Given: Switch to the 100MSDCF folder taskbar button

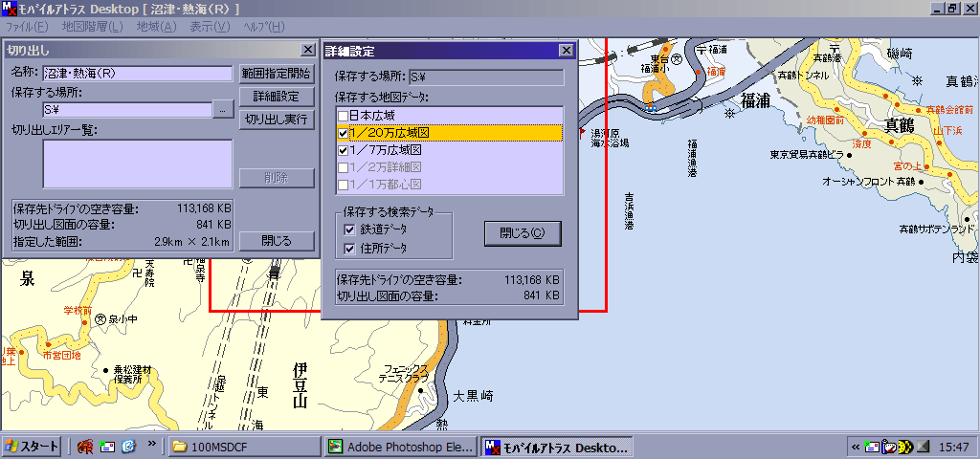Looking at the screenshot, I should click(245, 448).
